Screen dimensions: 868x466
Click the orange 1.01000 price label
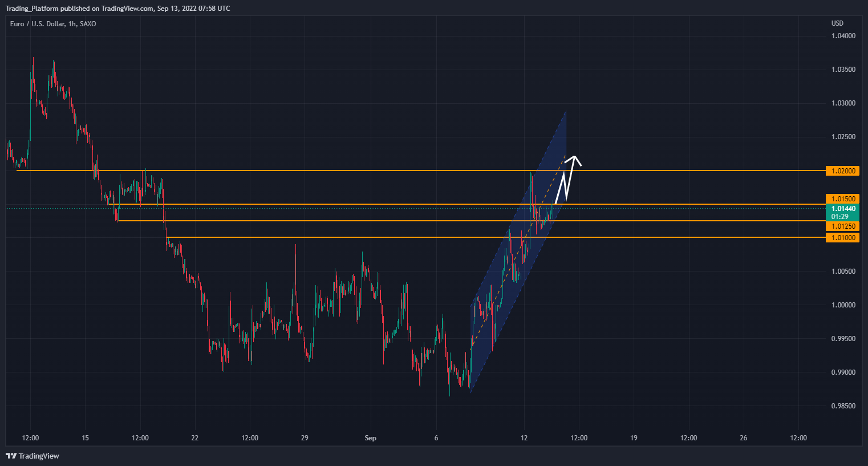(842, 238)
